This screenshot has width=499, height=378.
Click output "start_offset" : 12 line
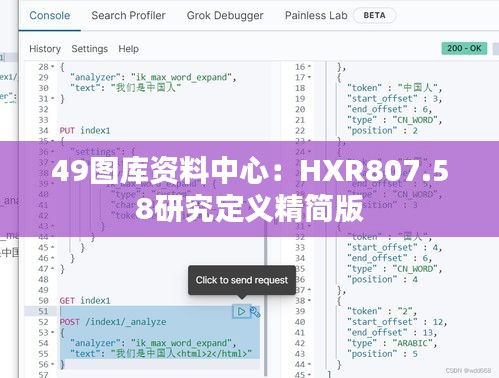(397, 322)
